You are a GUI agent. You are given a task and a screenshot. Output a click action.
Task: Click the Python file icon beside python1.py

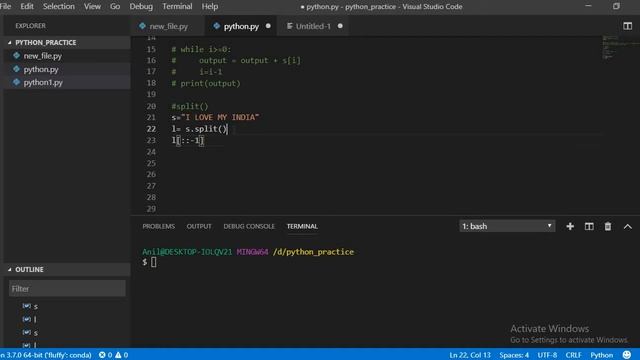pyautogui.click(x=16, y=82)
